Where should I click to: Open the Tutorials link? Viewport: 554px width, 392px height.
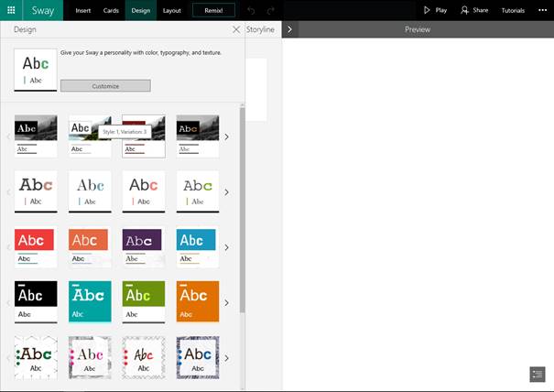click(x=513, y=10)
